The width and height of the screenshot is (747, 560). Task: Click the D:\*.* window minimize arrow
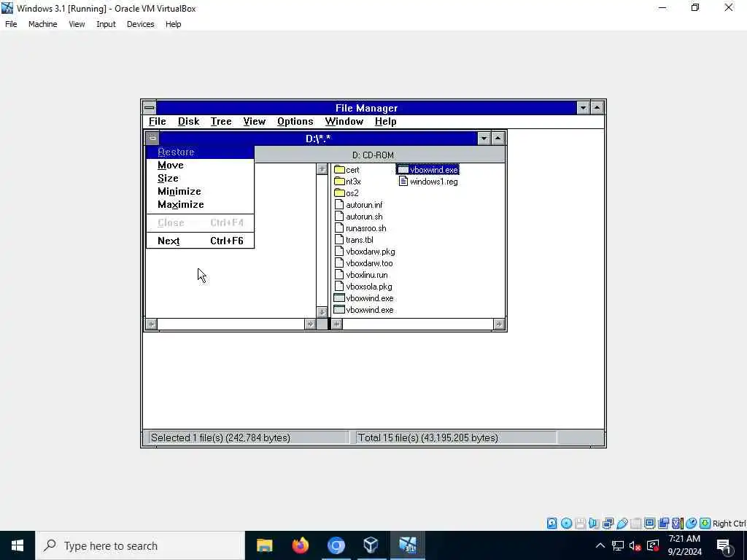[484, 139]
